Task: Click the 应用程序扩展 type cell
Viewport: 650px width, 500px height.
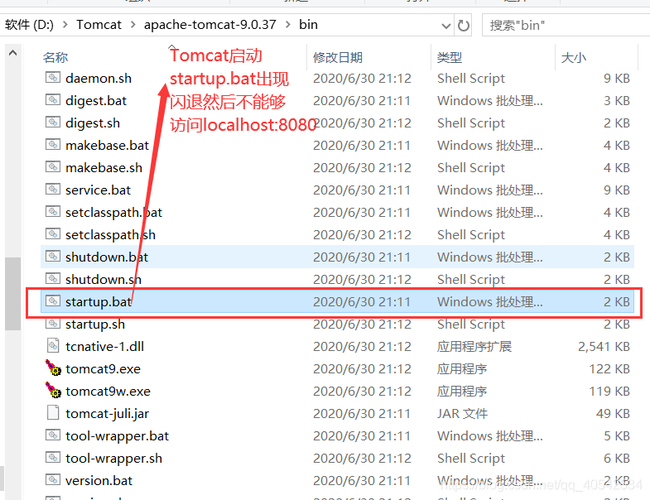Action: tap(474, 347)
